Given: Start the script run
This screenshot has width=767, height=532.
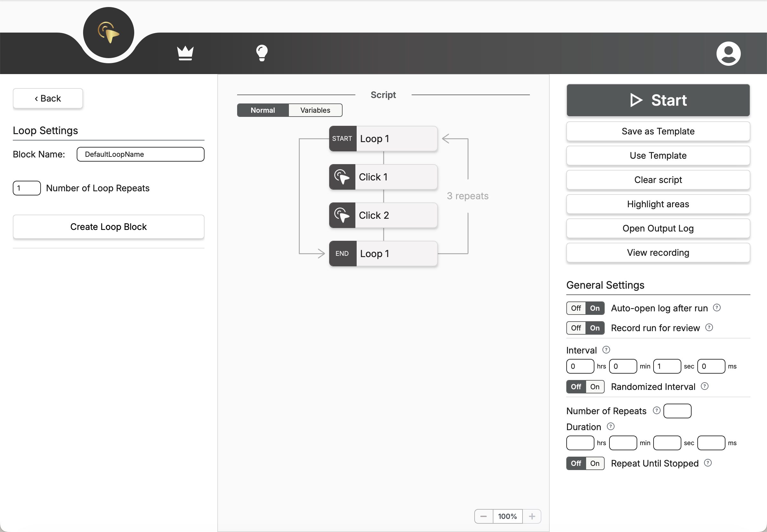Looking at the screenshot, I should coord(658,100).
